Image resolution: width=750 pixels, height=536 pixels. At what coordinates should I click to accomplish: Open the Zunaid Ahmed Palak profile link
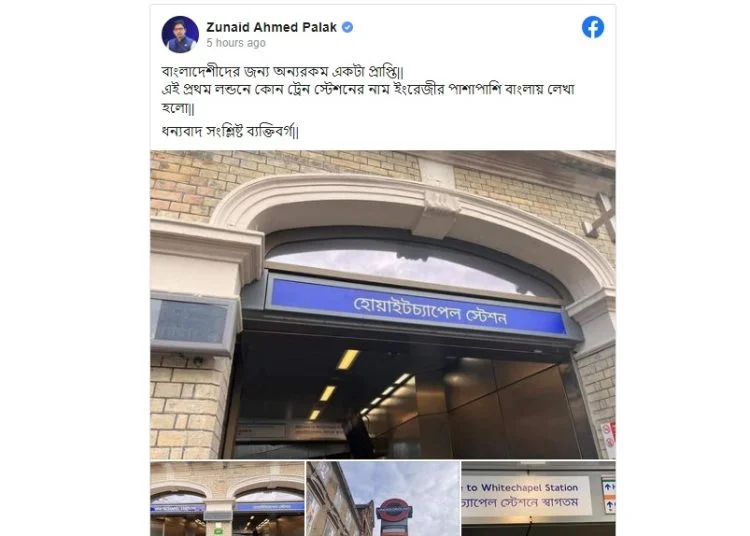coord(271,27)
